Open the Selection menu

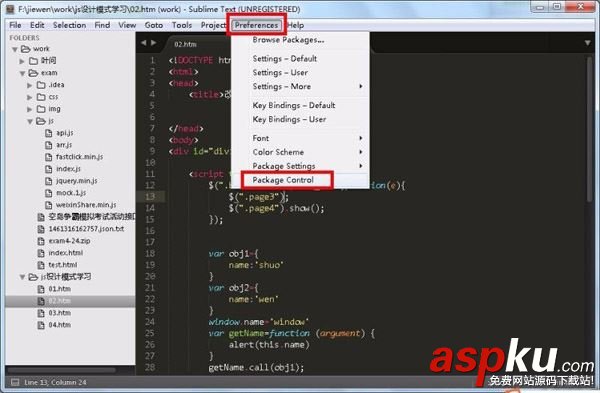[69, 25]
